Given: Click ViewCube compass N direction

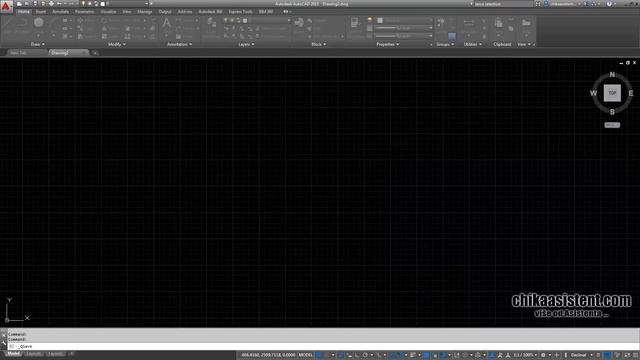Looking at the screenshot, I should coord(612,75).
